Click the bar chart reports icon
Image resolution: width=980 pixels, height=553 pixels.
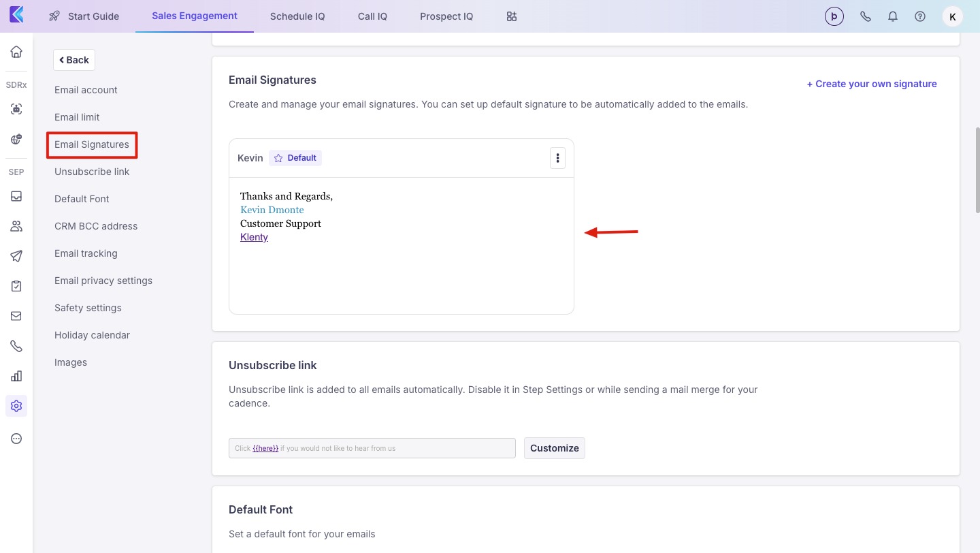click(16, 376)
